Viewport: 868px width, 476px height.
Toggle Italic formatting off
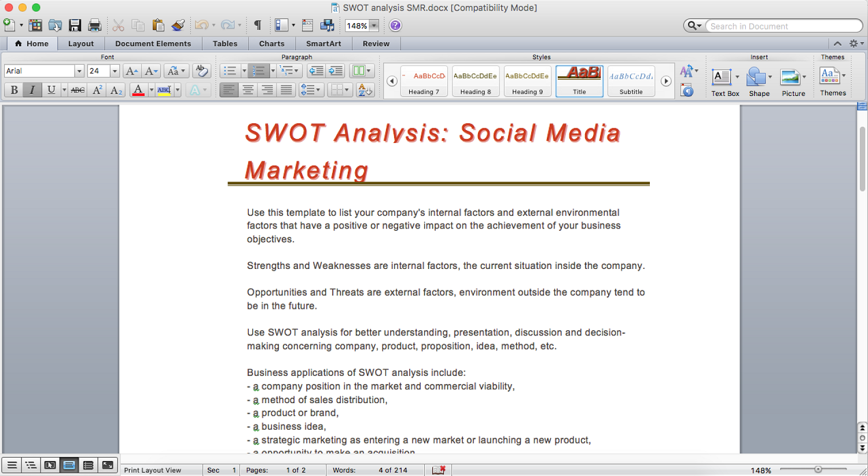[32, 90]
